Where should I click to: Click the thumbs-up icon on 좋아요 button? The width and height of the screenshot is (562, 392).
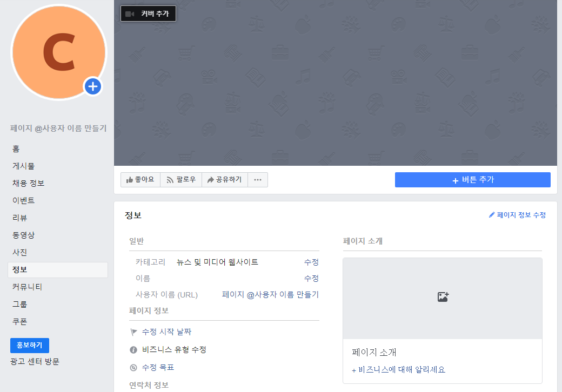pyautogui.click(x=130, y=179)
